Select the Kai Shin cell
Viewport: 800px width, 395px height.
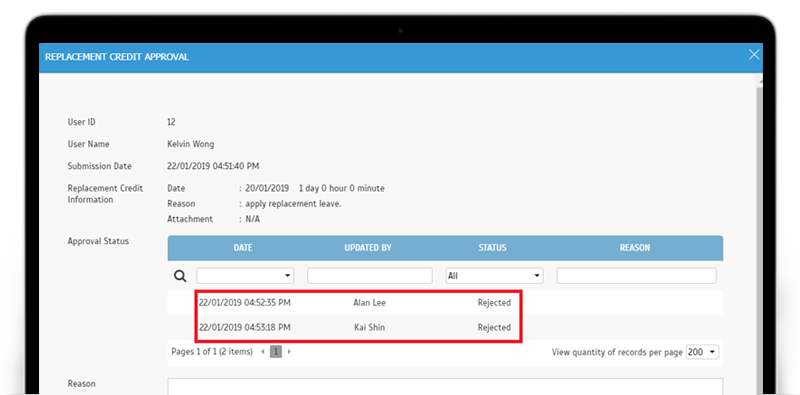pos(369,327)
